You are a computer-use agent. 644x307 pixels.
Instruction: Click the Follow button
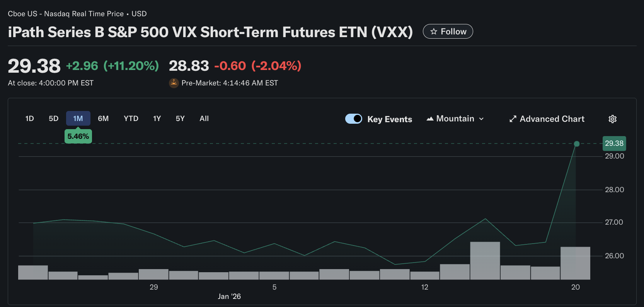tap(448, 31)
